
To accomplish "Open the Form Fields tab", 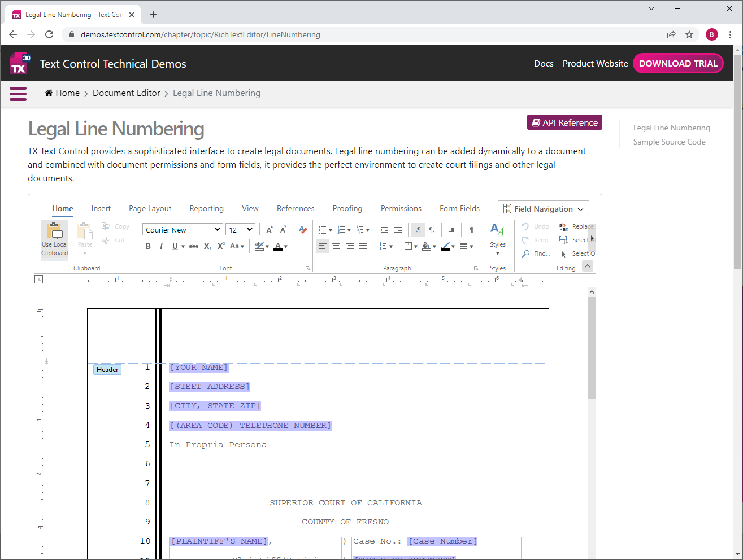I will [x=460, y=209].
